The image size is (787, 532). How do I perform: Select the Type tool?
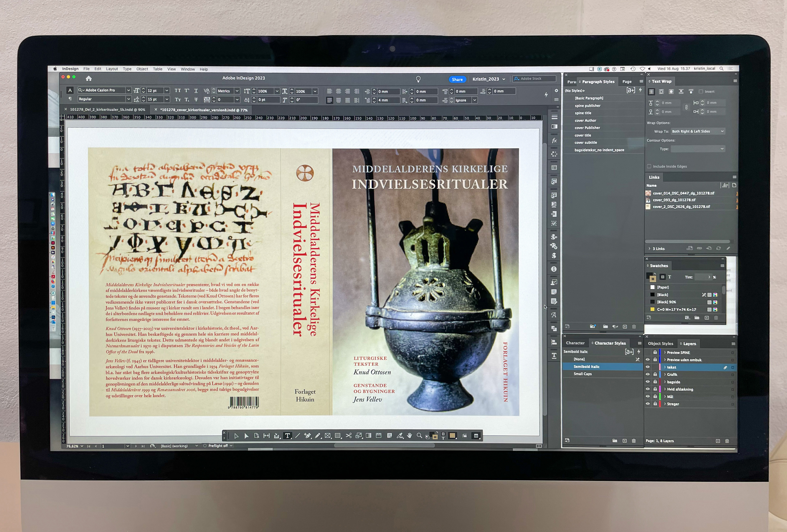(287, 436)
